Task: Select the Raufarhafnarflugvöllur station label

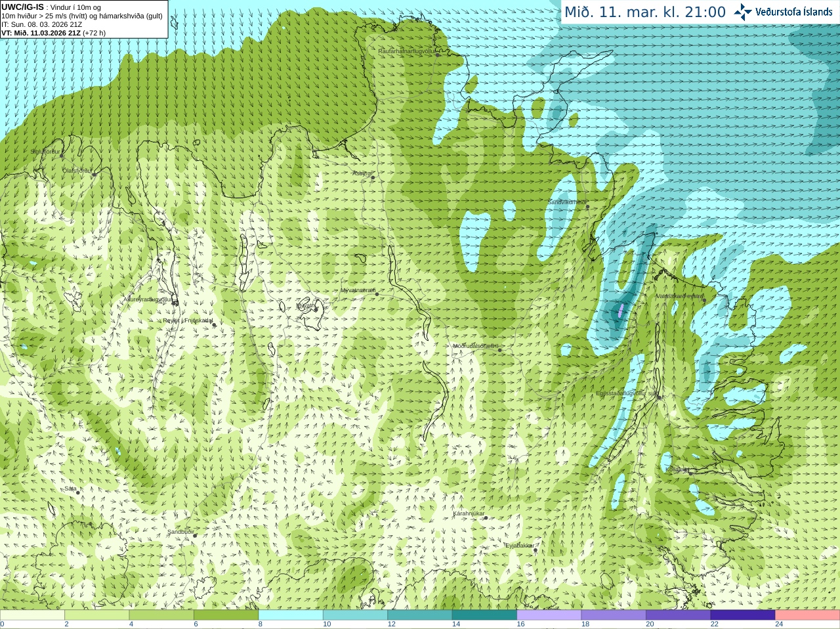Action: pos(407,51)
